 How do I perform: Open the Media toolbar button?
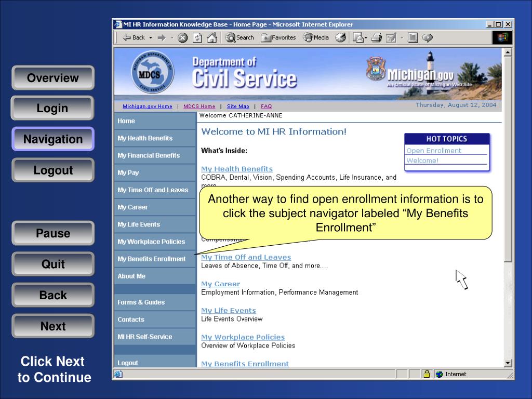316,37
